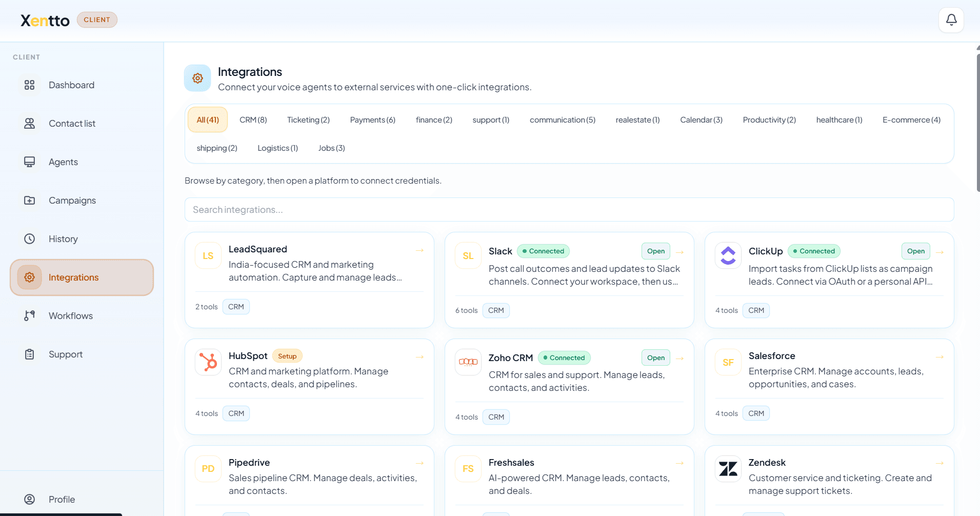Open Profile page in sidebar

pos(82,500)
